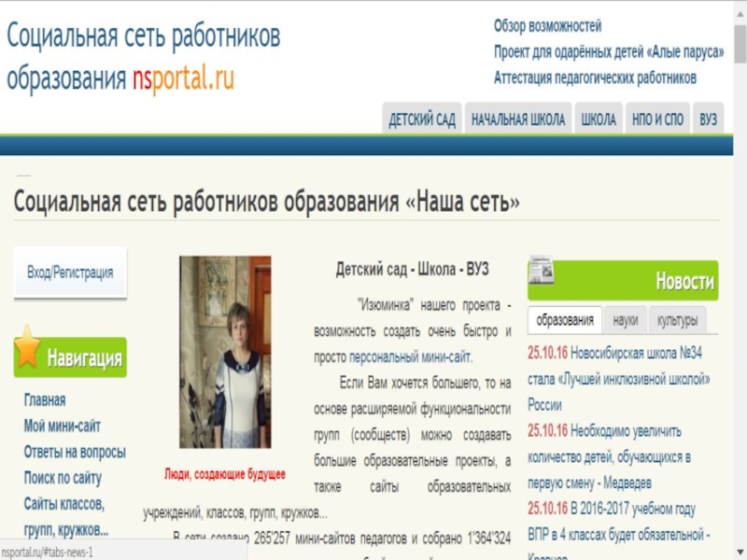Click the «Наша сеть» page heading
This screenshot has width=747, height=560.
point(266,202)
